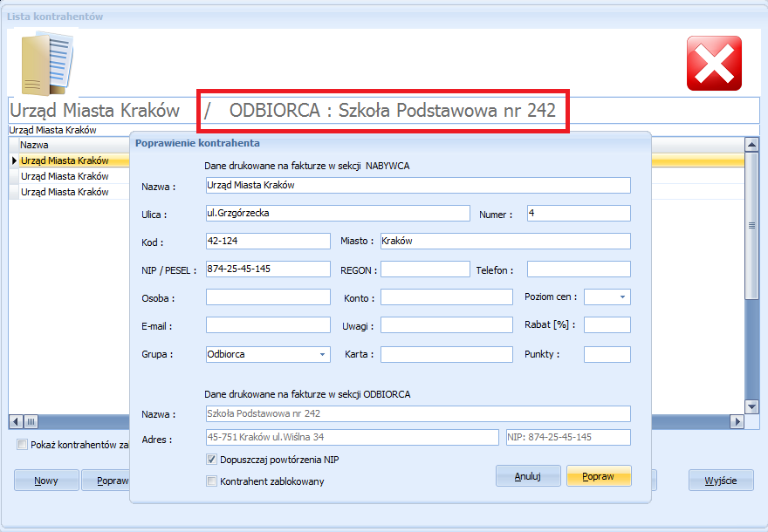The height and width of the screenshot is (532, 768).
Task: Click the Karta input field
Action: point(447,354)
